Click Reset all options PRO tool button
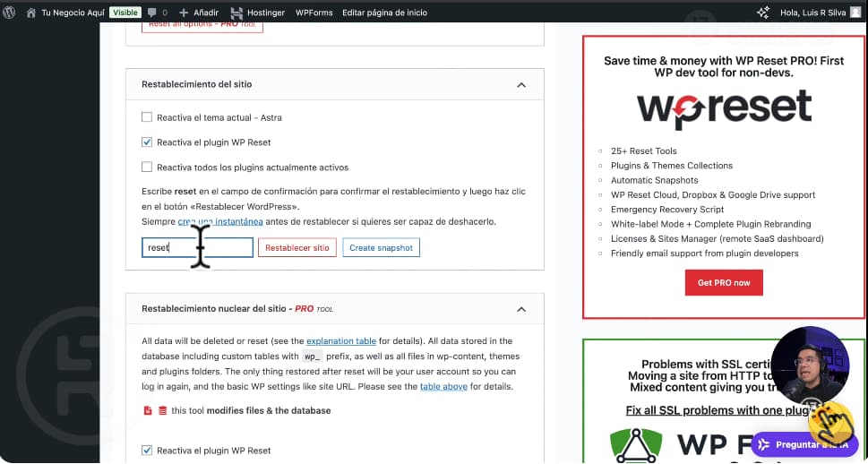The width and height of the screenshot is (868, 464). (x=202, y=27)
